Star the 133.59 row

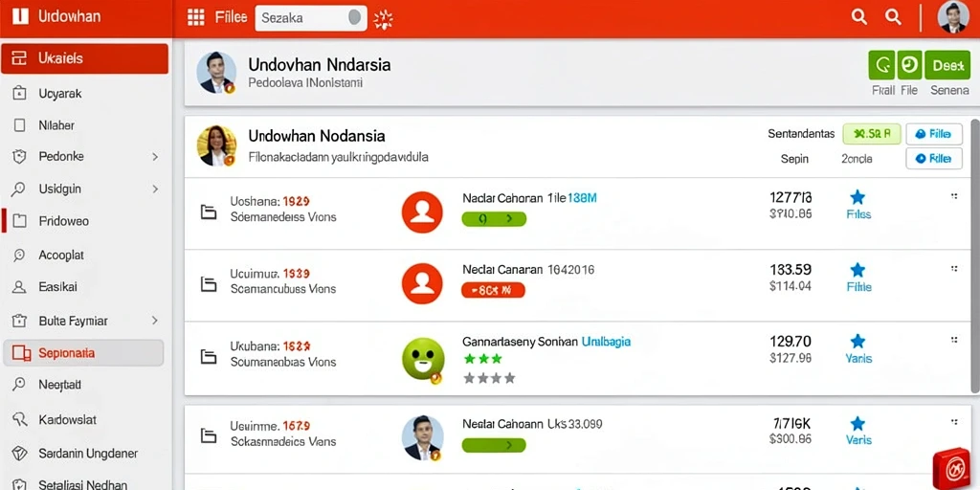click(858, 270)
